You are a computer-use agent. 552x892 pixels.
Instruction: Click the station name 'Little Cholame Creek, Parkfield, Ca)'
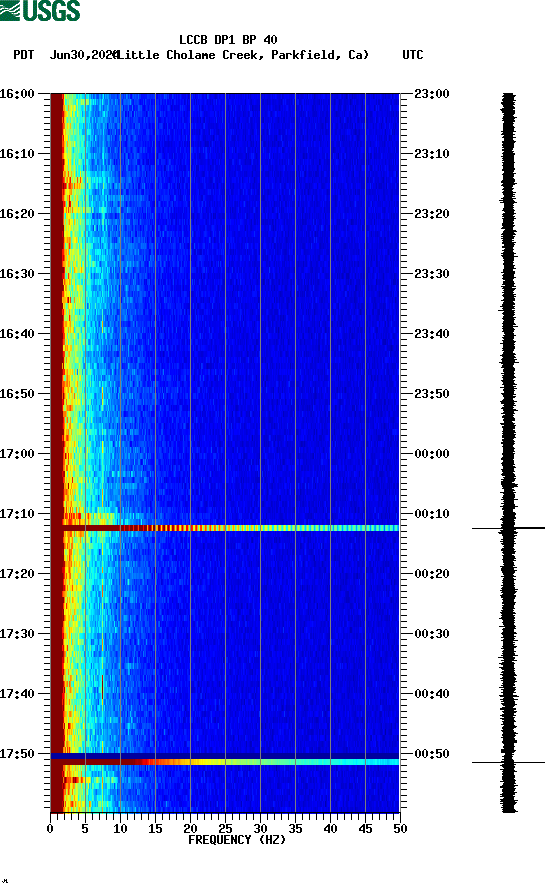coord(242,55)
